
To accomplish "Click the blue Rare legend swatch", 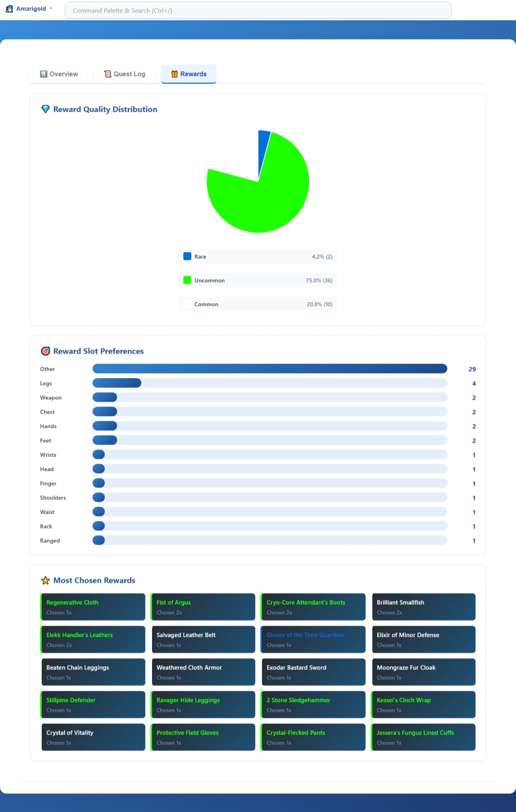I will tap(187, 256).
